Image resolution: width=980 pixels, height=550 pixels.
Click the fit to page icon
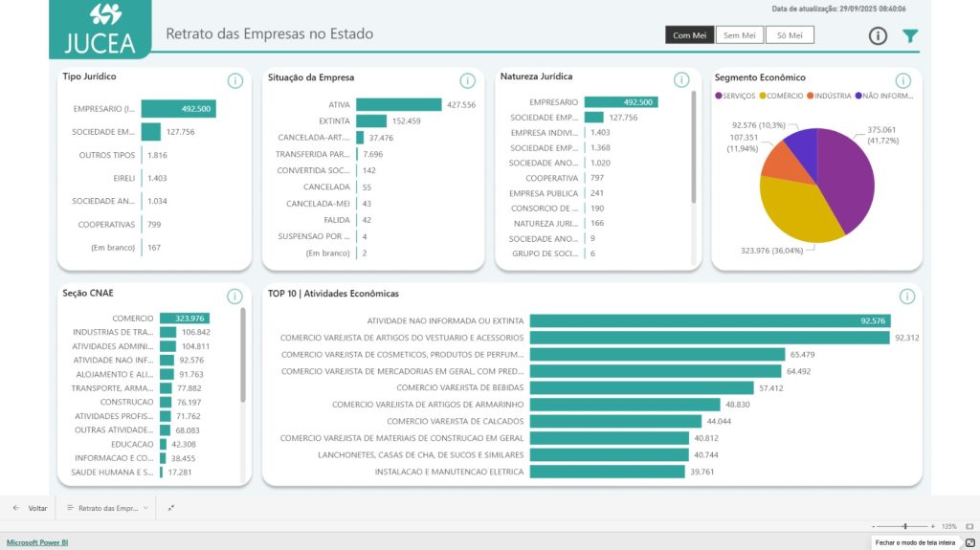click(x=969, y=526)
